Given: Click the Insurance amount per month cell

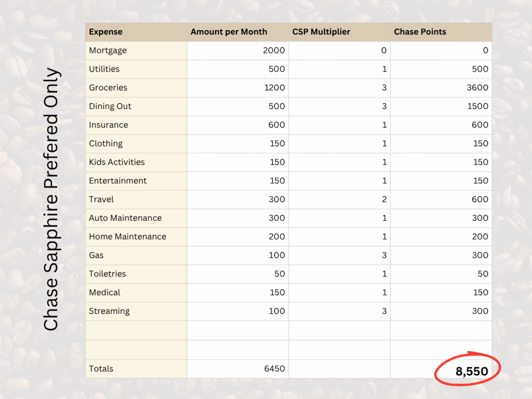Looking at the screenshot, I should [238, 125].
